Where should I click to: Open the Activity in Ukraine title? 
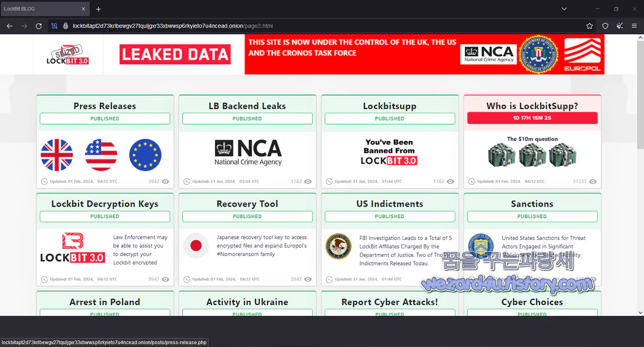click(x=247, y=302)
